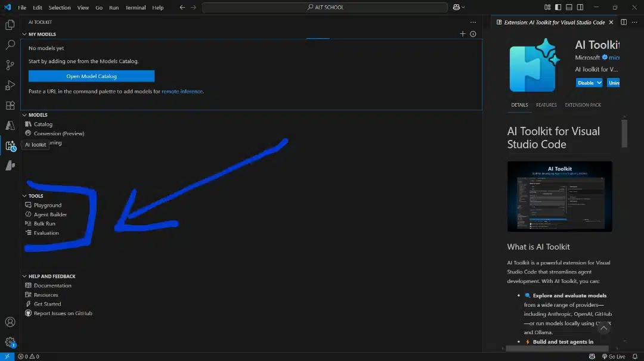The image size is (644, 361).
Task: Open the Search view in activity bar
Action: pyautogui.click(x=10, y=45)
